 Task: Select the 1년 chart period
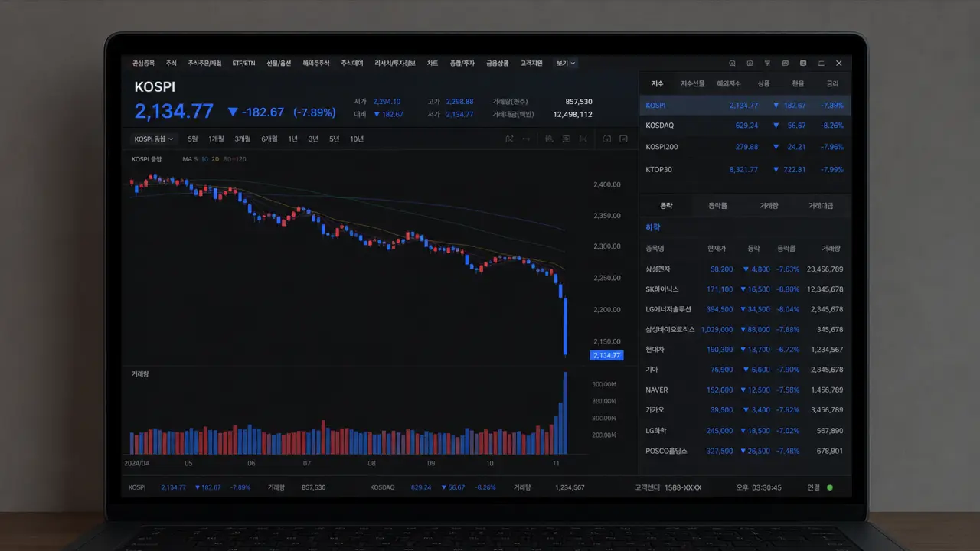[292, 139]
